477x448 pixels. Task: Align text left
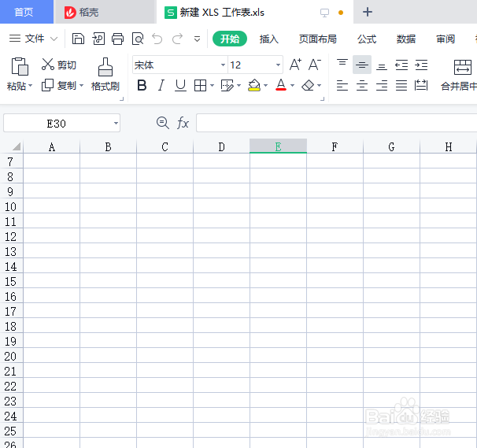click(x=342, y=86)
